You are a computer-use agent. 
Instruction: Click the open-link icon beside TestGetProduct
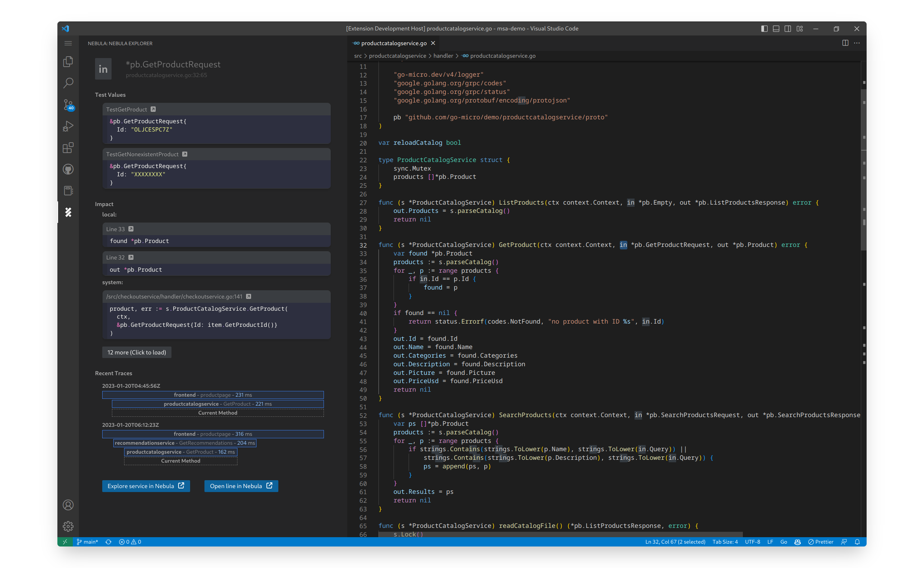(153, 109)
